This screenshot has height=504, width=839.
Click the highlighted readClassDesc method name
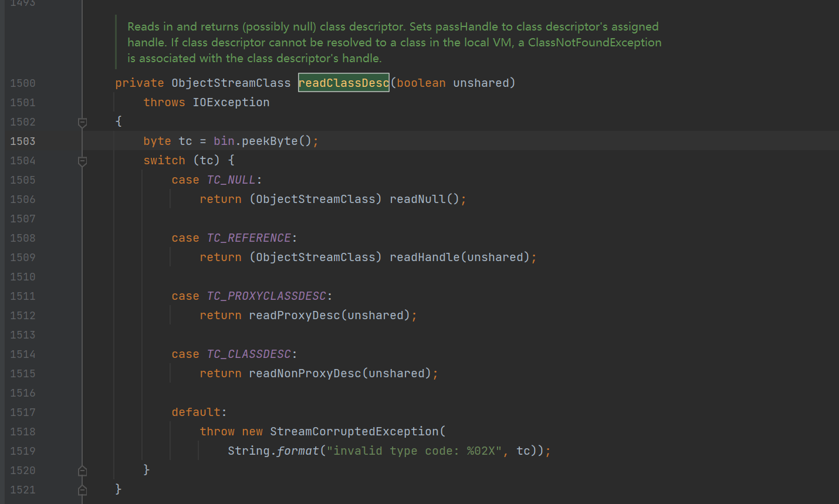tap(344, 83)
